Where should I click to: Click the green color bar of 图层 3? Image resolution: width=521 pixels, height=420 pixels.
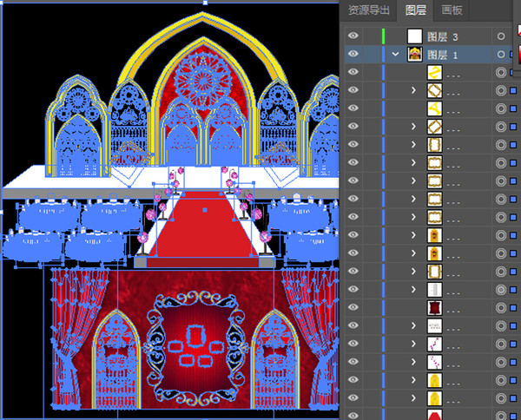point(384,36)
